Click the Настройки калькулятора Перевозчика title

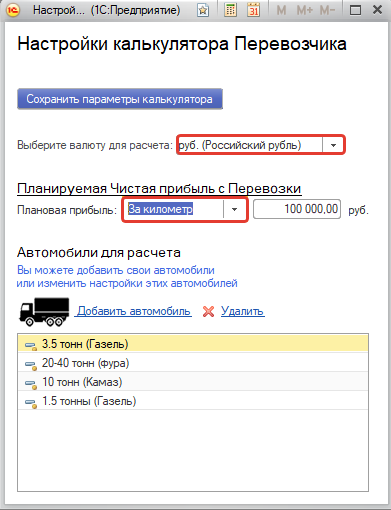(x=182, y=44)
